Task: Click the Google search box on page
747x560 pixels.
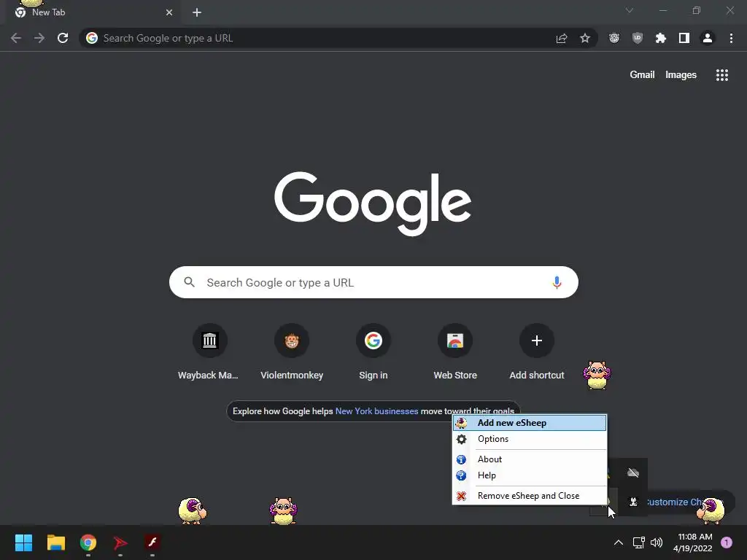Action: click(x=373, y=282)
